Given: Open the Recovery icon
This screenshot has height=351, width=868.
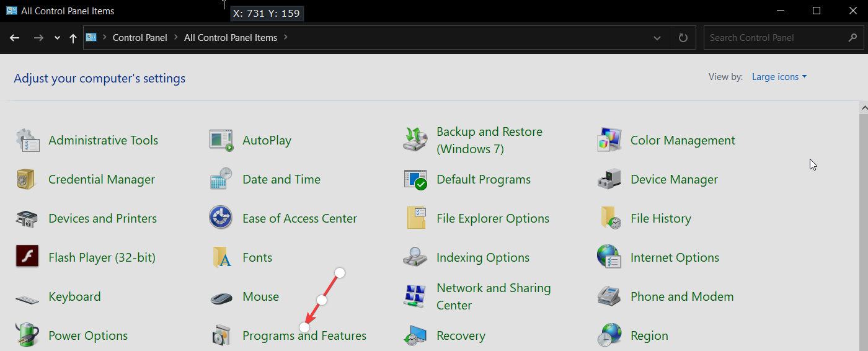Looking at the screenshot, I should coord(415,335).
